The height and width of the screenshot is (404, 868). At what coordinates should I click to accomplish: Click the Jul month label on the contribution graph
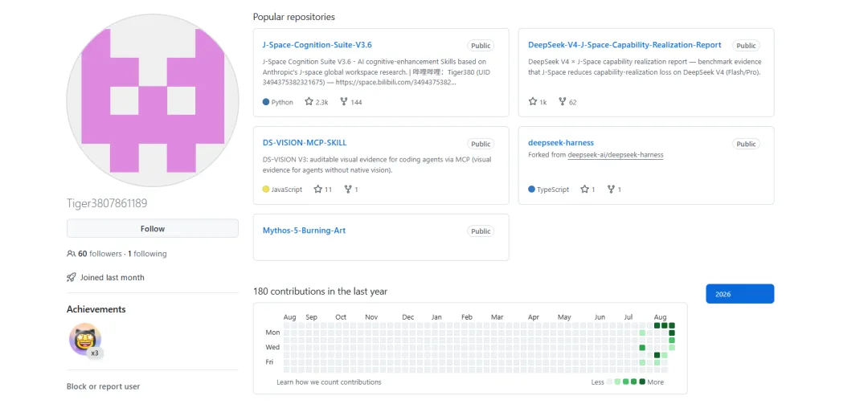tap(628, 317)
